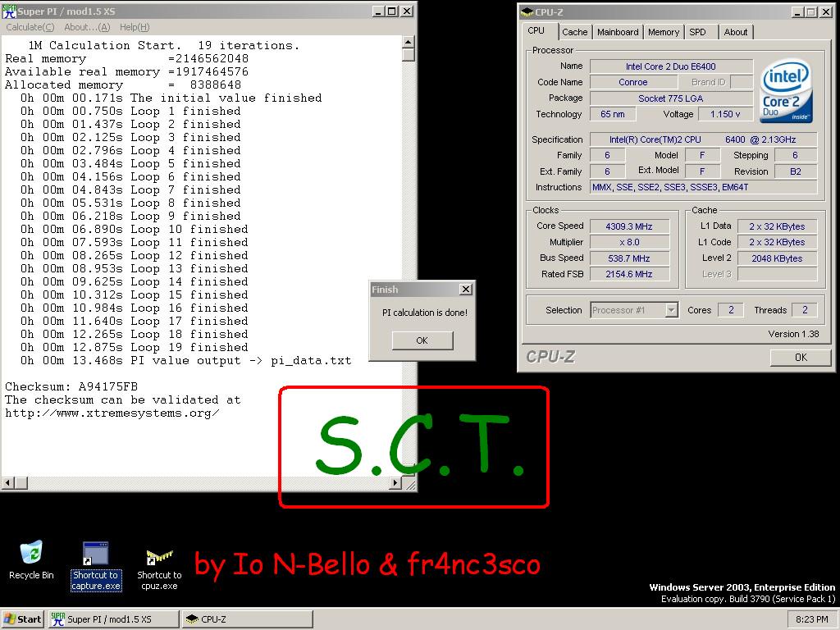The image size is (840, 630).
Task: Expand the Processor #1 selection dropdown
Action: [671, 310]
